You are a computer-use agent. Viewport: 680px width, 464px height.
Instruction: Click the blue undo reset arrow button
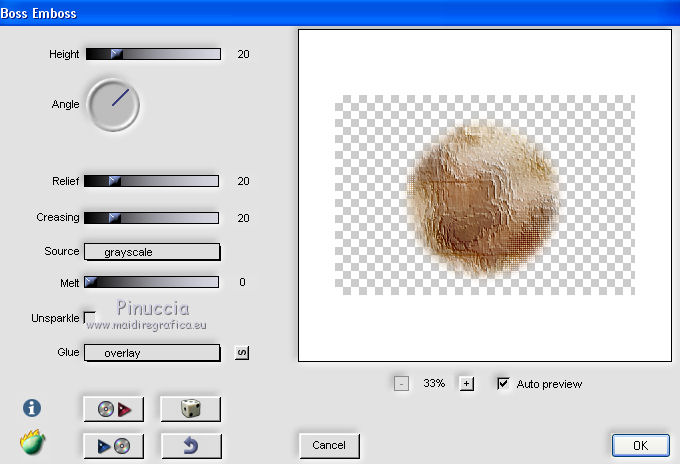pos(191,446)
